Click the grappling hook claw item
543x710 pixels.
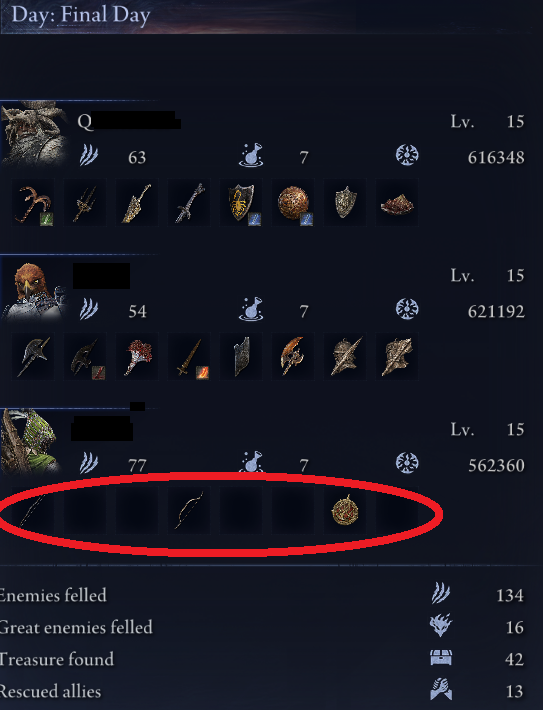click(33, 202)
